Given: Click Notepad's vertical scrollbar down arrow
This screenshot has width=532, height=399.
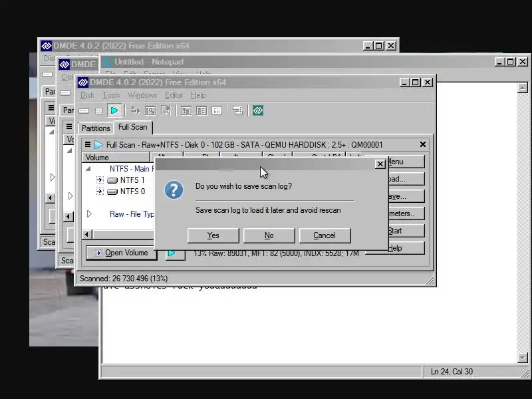Looking at the screenshot, I should pyautogui.click(x=523, y=358).
